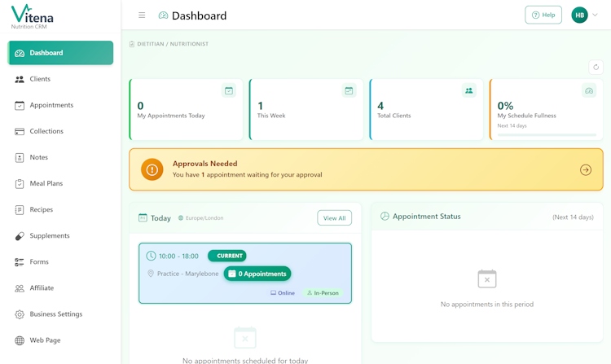Go to Appointments in sidebar
The height and width of the screenshot is (364, 611).
click(x=60, y=105)
